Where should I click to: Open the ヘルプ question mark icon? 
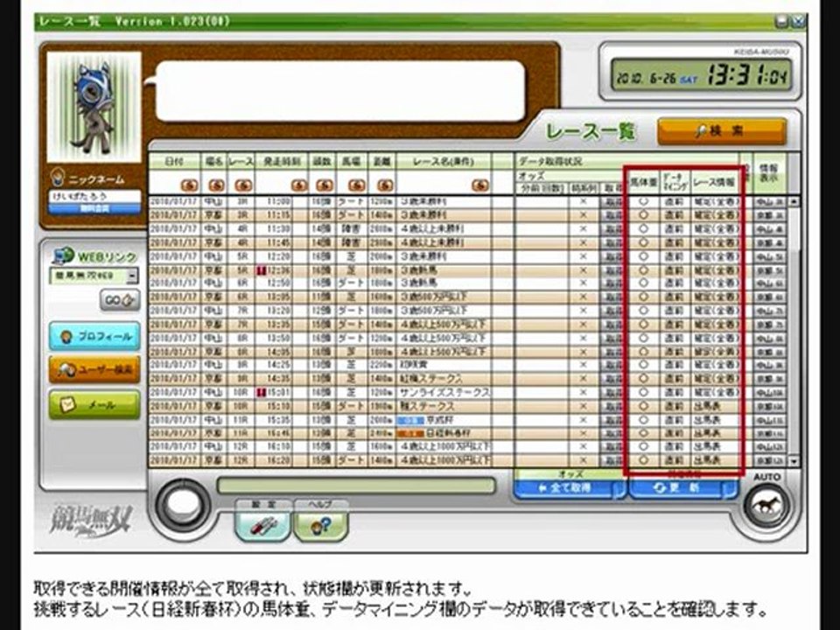tap(320, 525)
